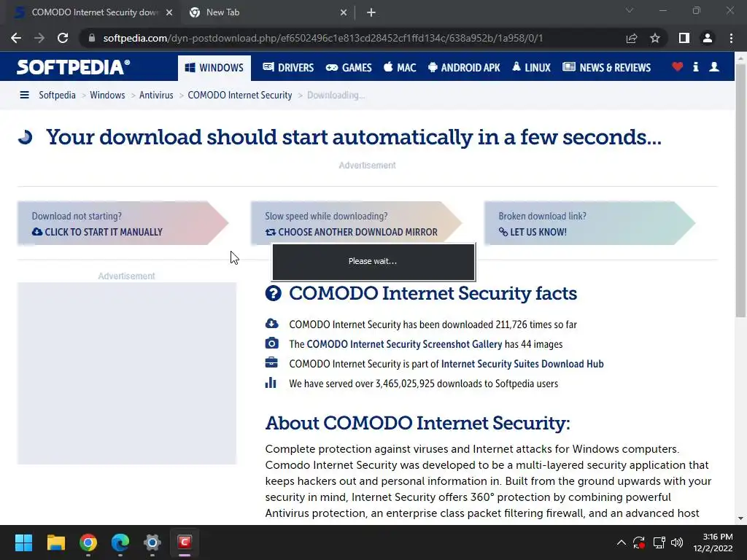The image size is (747, 560).
Task: Click the scrollbar down arrow
Action: tap(740, 518)
